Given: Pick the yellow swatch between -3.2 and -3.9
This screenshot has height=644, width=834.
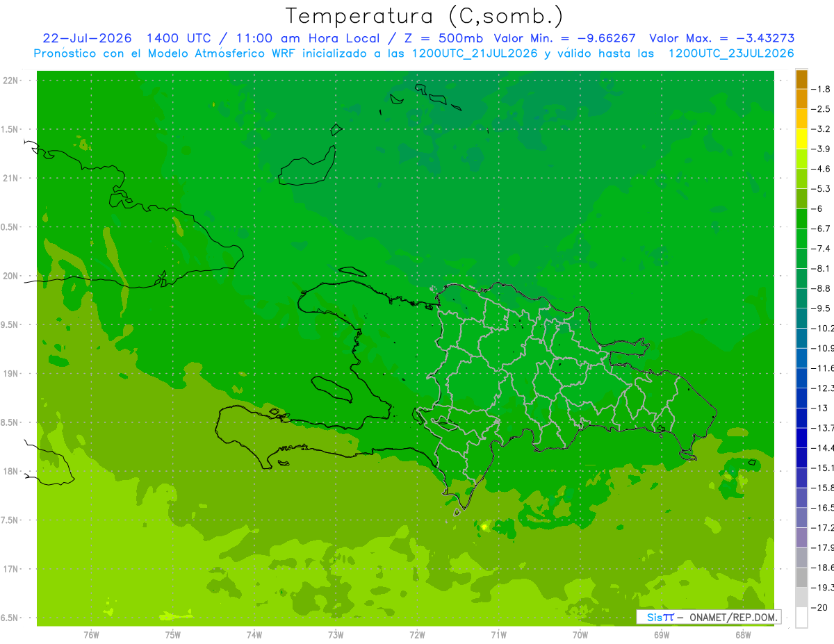Looking at the screenshot, I should 801,139.
